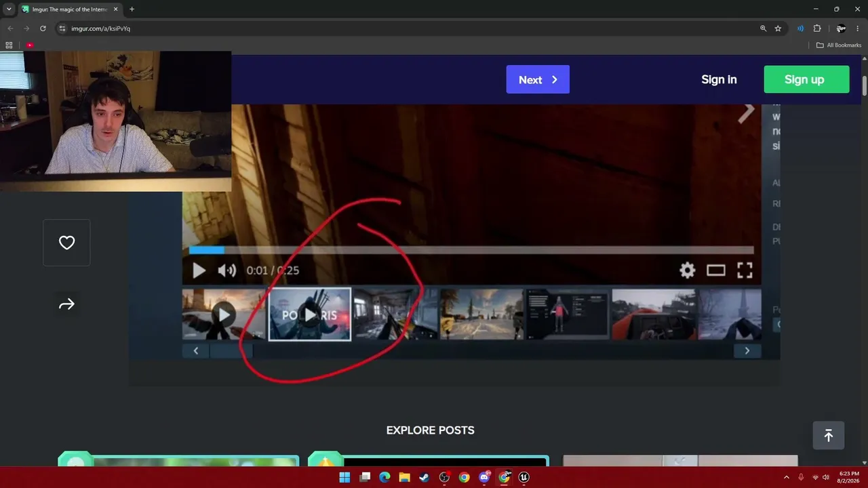Viewport: 868px width, 488px height.
Task: Show hidden system tray icons
Action: (x=787, y=477)
